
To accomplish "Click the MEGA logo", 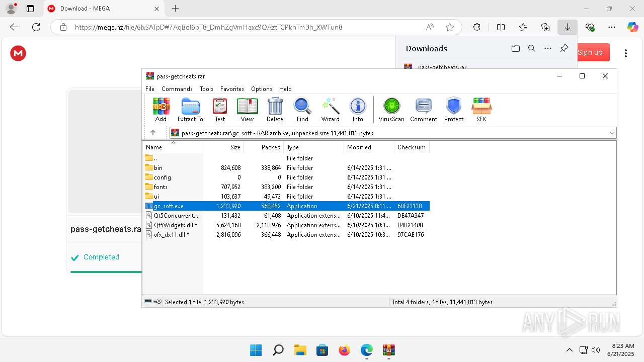I will 18,53.
